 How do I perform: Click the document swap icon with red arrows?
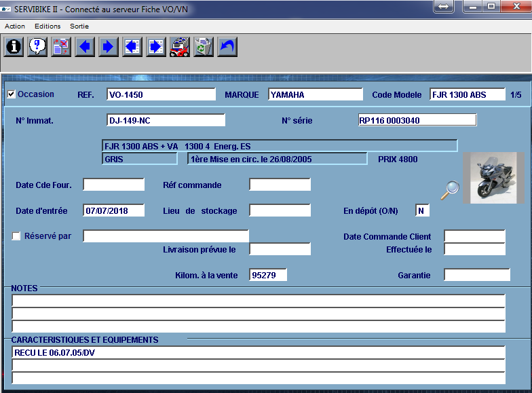61,47
